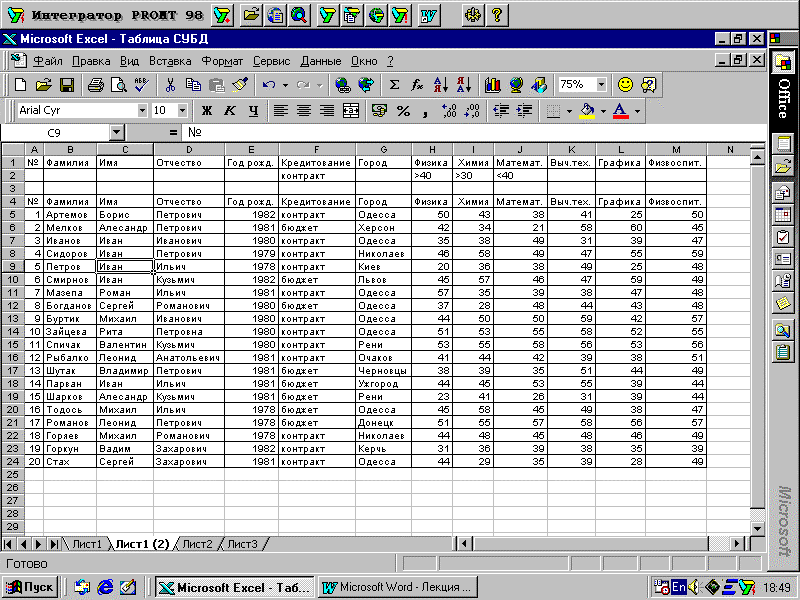800x600 pixels.
Task: Click the horizontal scrollbar right arrow
Action: tap(737, 544)
